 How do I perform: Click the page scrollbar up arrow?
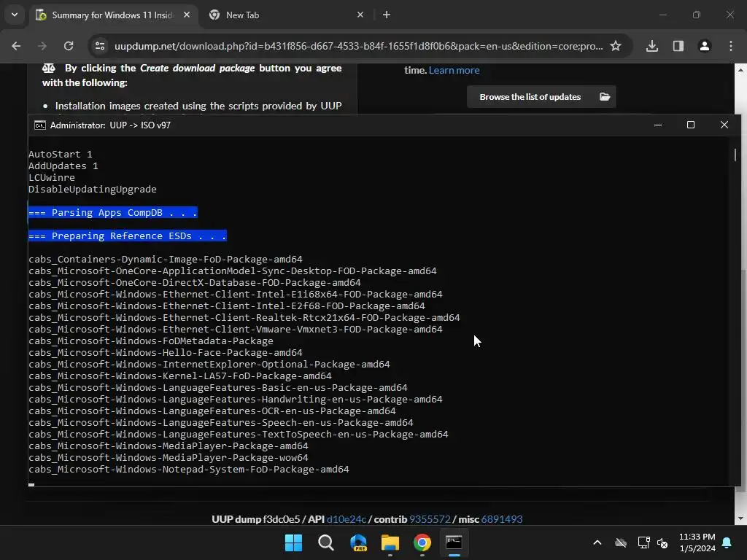pos(740,70)
